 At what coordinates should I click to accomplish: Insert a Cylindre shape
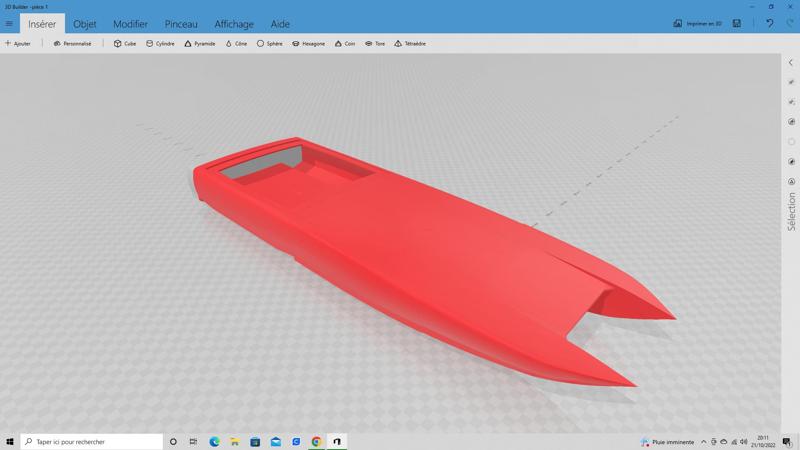pyautogui.click(x=160, y=44)
